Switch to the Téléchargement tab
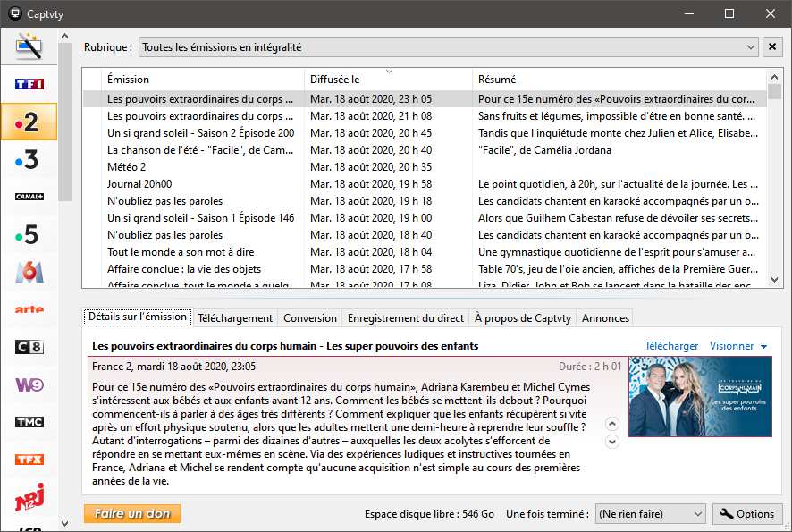 click(x=235, y=318)
